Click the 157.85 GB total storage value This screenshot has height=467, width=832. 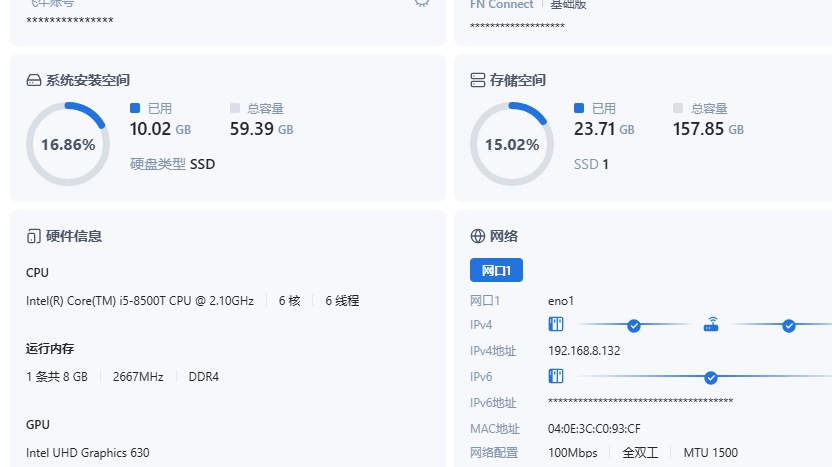(x=708, y=129)
